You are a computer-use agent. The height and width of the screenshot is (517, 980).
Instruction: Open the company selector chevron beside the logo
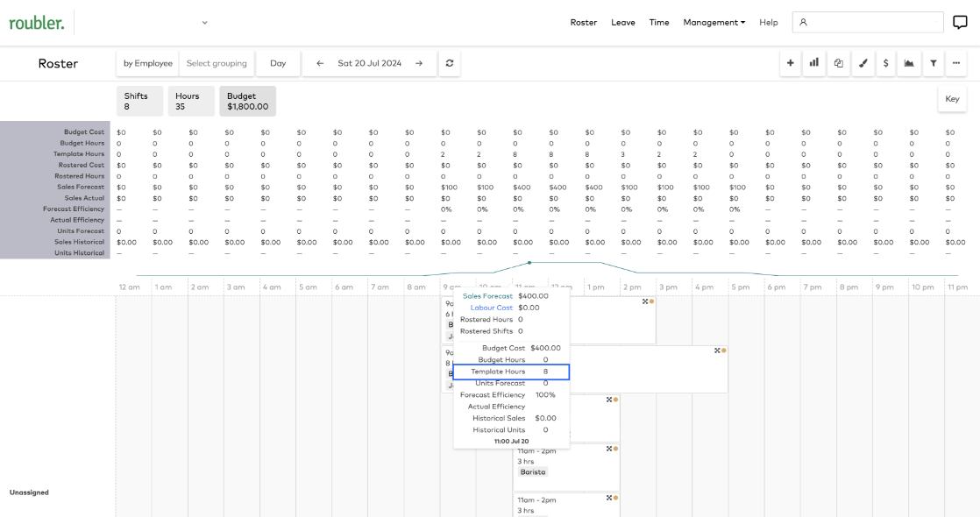[x=204, y=23]
